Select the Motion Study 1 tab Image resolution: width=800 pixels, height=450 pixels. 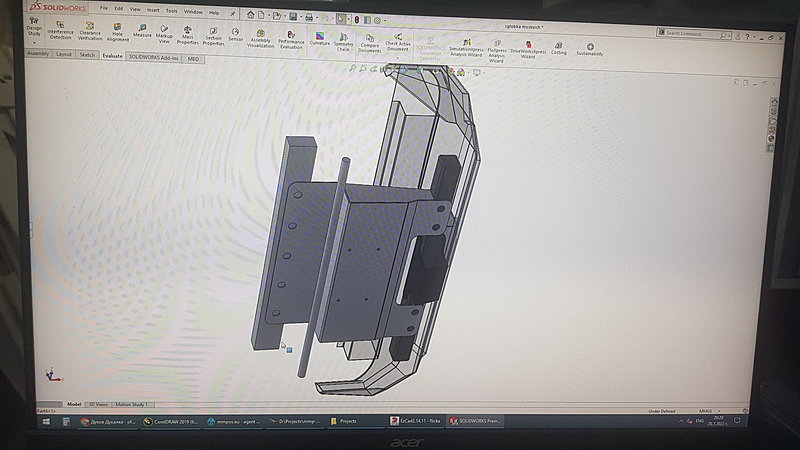tap(131, 404)
